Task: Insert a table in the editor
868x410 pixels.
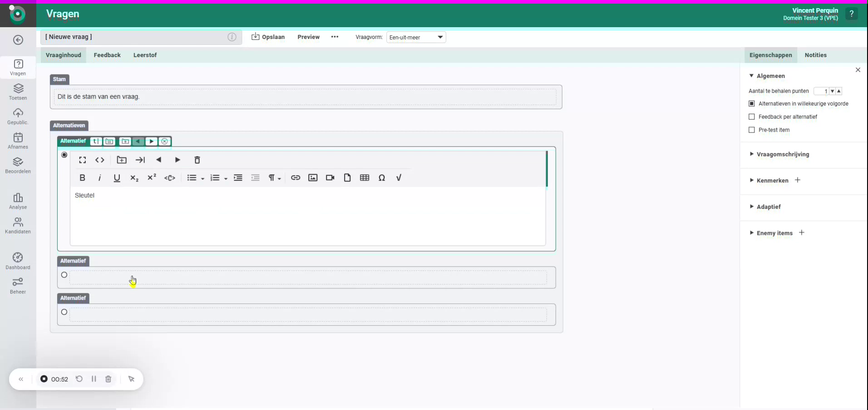Action: (365, 178)
